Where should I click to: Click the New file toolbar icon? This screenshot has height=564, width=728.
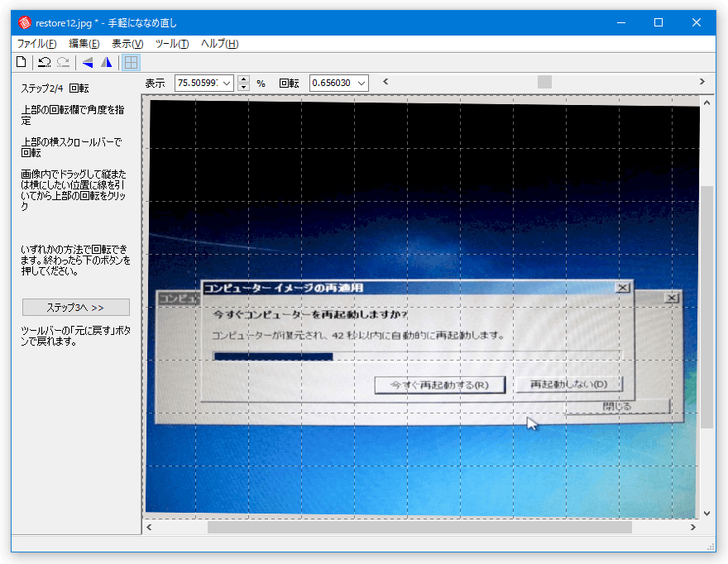tap(22, 62)
